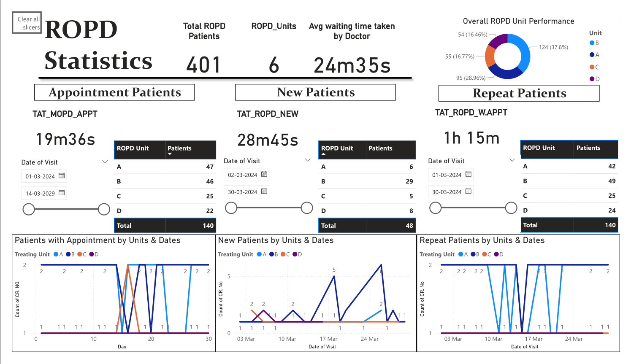Open calendar for Appointment end date 14-03-2029

pos(62,193)
